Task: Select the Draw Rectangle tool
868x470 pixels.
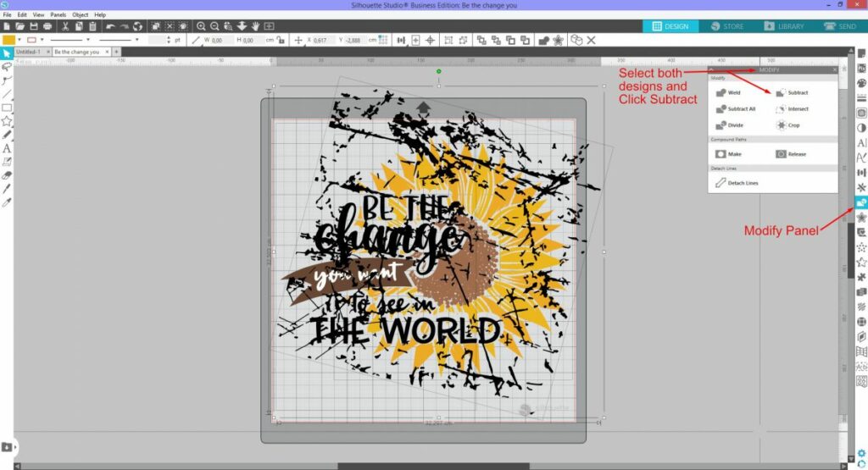Action: (7, 108)
